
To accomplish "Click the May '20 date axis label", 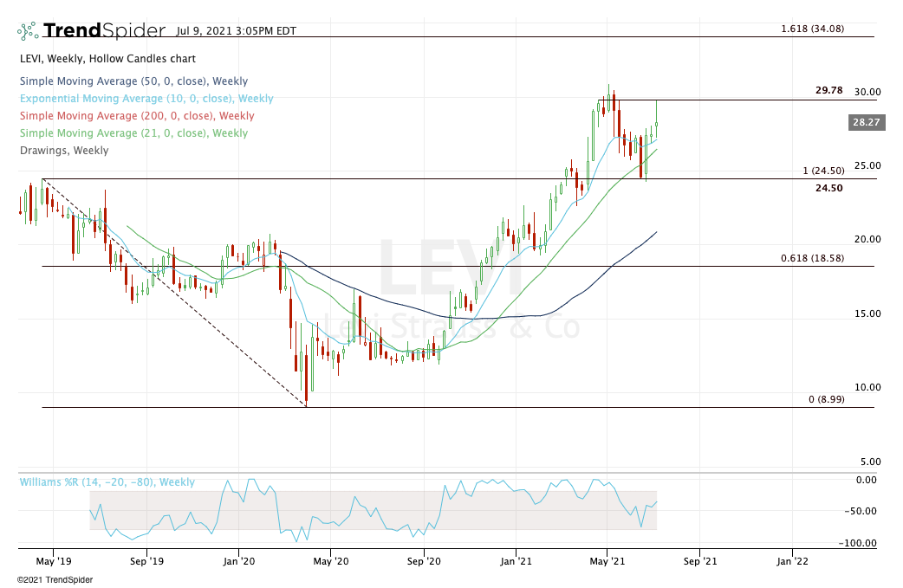I will coord(331,561).
